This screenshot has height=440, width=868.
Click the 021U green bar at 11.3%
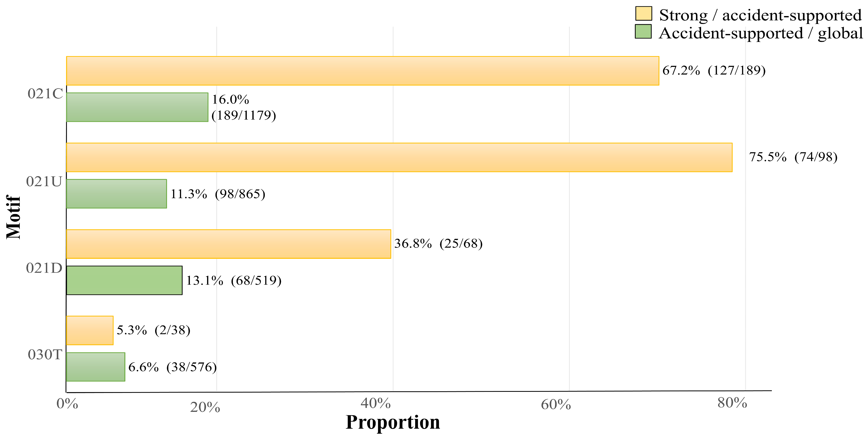click(117, 194)
